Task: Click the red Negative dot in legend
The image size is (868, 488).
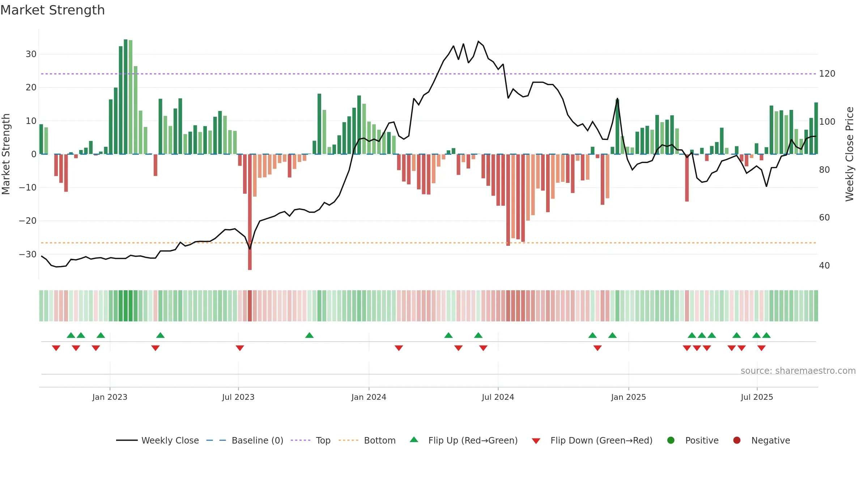Action: coord(737,440)
